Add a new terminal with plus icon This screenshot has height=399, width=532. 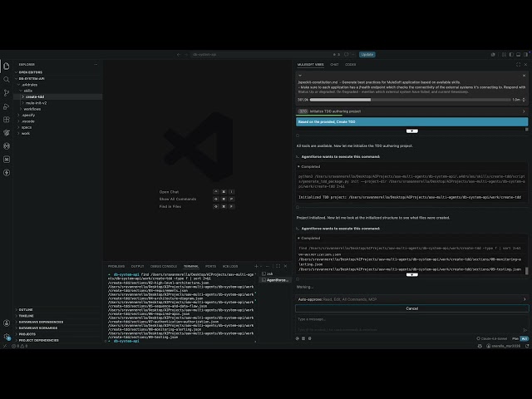[256, 266]
